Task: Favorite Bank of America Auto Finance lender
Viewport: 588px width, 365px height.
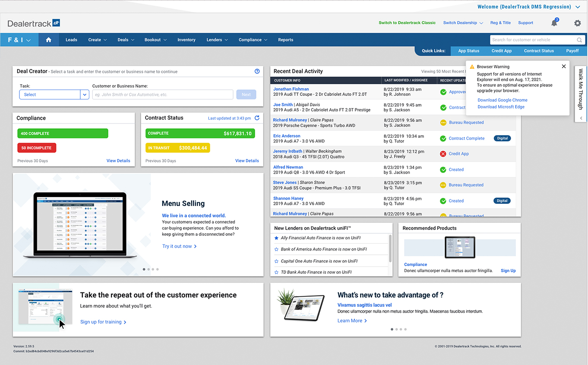Action: coord(276,249)
